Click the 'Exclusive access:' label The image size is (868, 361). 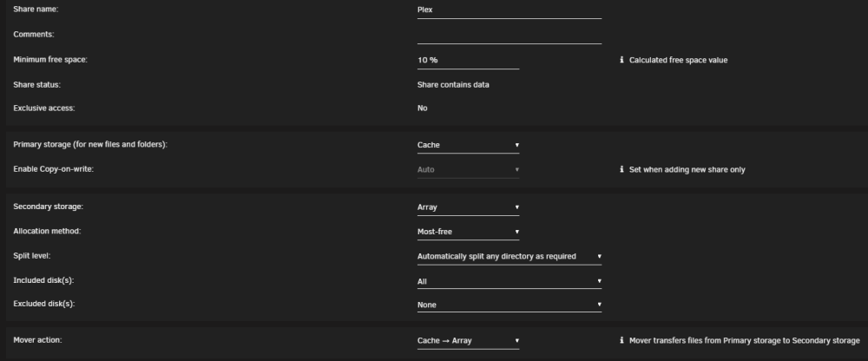click(x=44, y=108)
